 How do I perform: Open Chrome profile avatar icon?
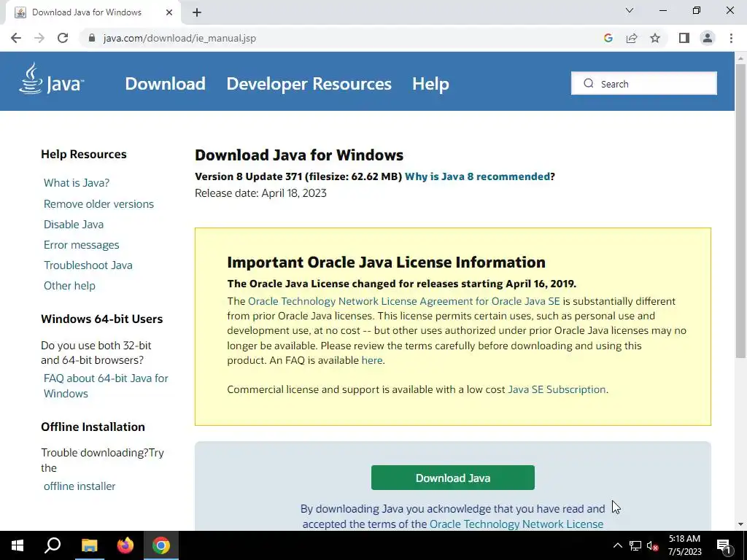[708, 38]
